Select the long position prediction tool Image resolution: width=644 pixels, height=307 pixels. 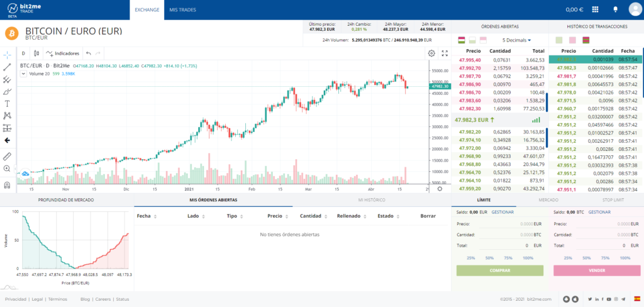click(7, 128)
